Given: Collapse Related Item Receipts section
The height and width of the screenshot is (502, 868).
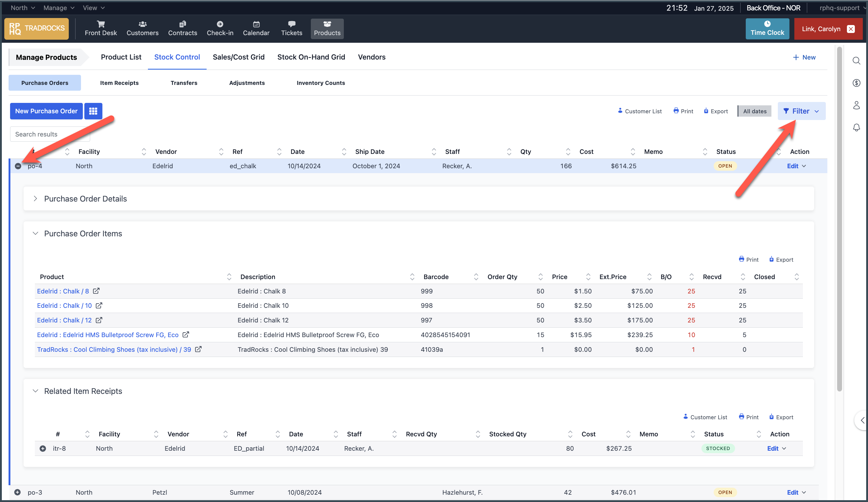Looking at the screenshot, I should click(35, 391).
